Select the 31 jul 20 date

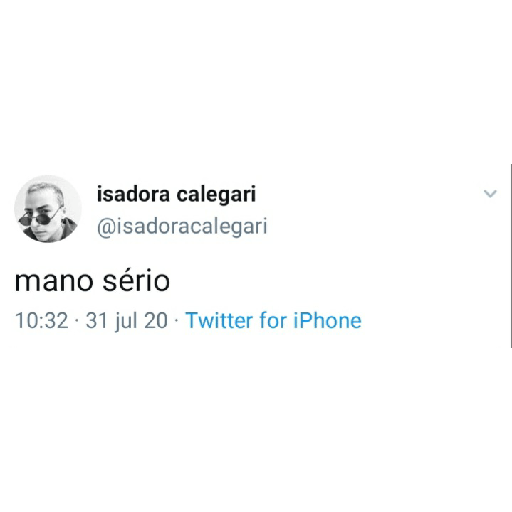(x=127, y=321)
